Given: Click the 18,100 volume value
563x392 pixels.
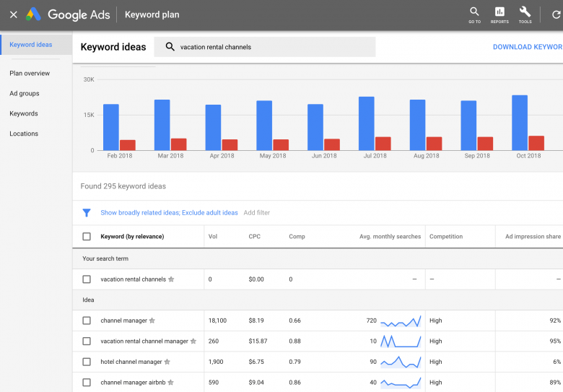Looking at the screenshot, I should tap(217, 321).
